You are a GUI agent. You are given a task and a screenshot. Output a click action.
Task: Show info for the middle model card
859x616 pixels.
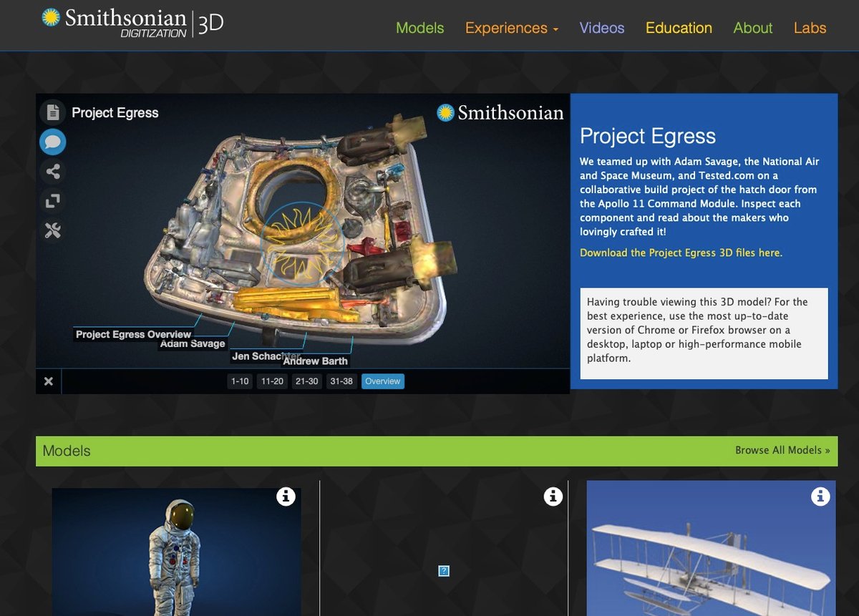(553, 497)
